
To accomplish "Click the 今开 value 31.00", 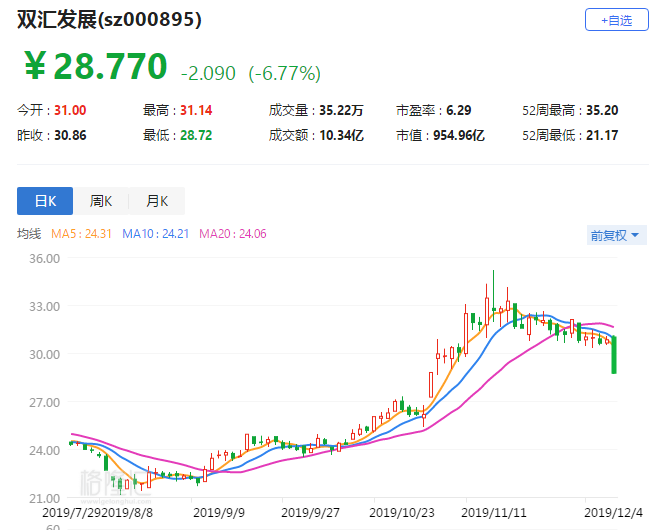I will coord(70,111).
